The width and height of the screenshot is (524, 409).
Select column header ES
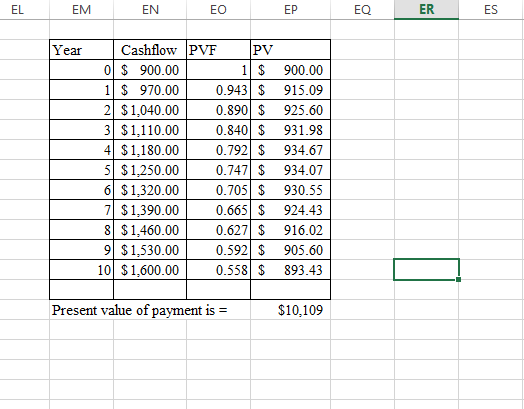(491, 9)
